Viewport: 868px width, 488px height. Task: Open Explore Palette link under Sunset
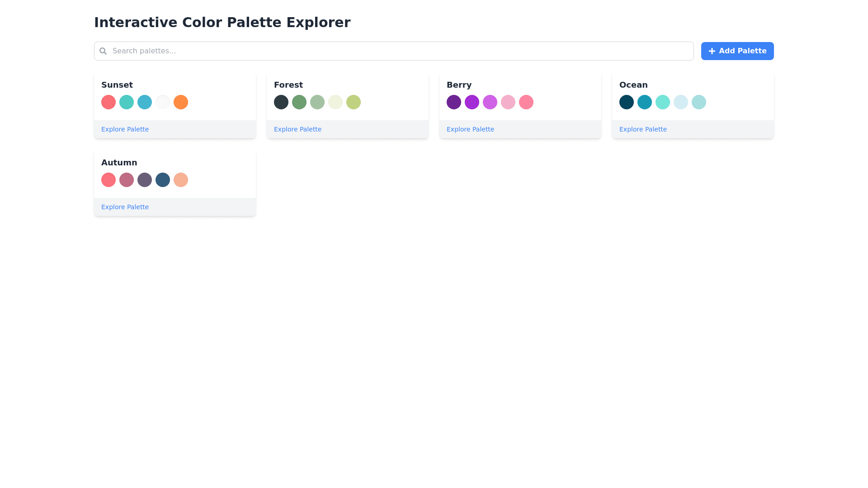coord(125,129)
